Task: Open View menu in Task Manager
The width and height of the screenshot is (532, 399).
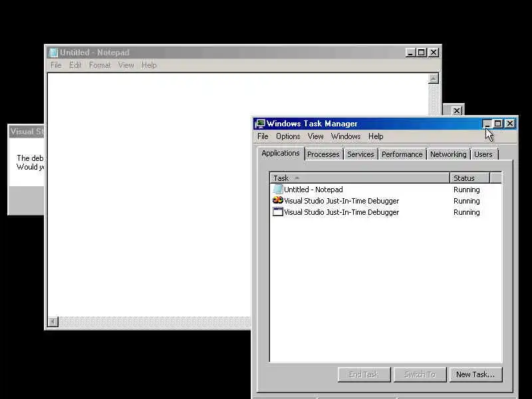Action: pyautogui.click(x=315, y=136)
